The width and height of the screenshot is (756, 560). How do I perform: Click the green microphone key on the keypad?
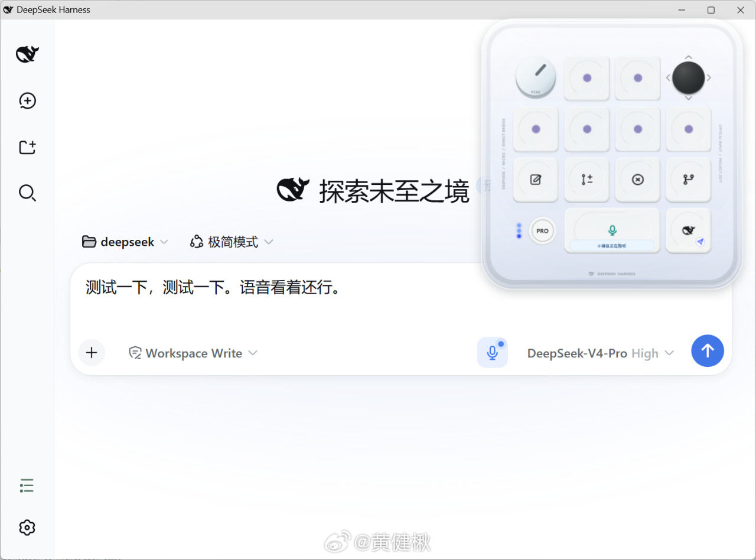612,230
